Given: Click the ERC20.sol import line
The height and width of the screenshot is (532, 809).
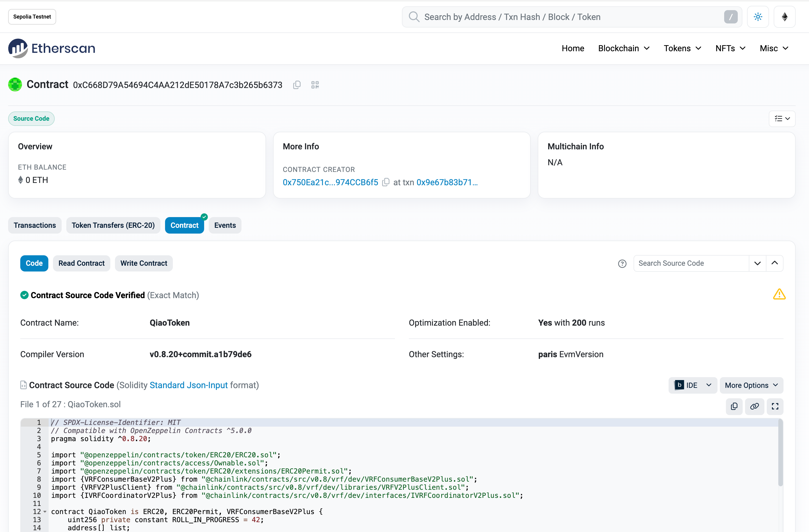Looking at the screenshot, I should point(166,455).
